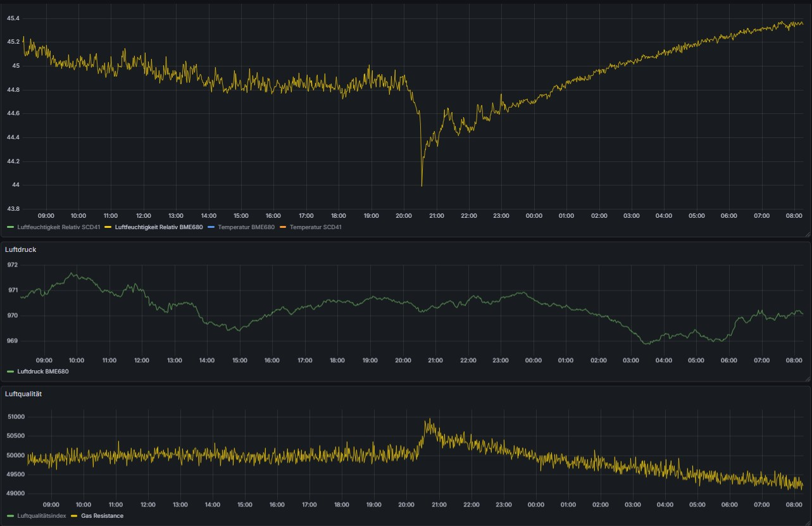This screenshot has width=812, height=526.
Task: Click the humidity panel's resize handle
Action: pos(807,234)
